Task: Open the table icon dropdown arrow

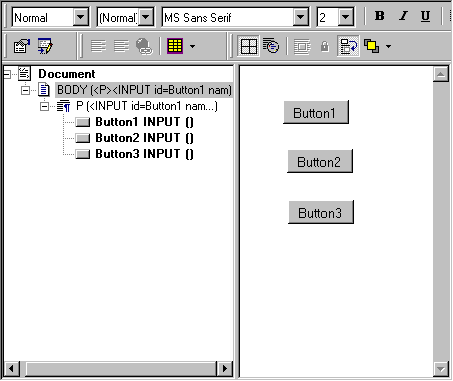Action: (x=192, y=46)
